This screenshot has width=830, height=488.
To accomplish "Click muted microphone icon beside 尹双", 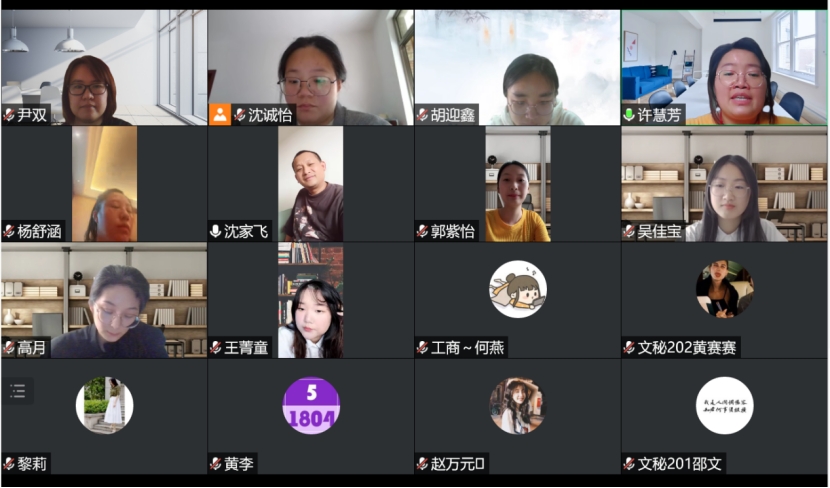I will click(x=9, y=115).
